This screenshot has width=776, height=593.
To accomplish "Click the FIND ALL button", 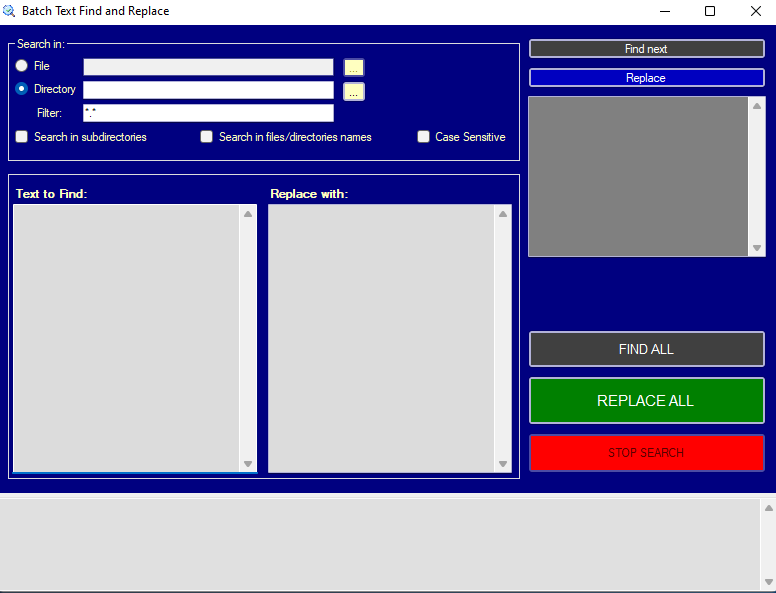I will (x=647, y=349).
